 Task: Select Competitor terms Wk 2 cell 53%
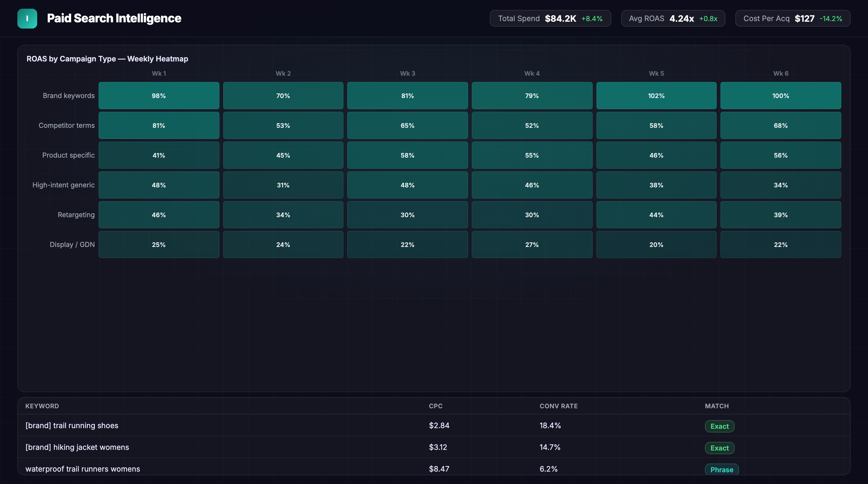tap(283, 125)
